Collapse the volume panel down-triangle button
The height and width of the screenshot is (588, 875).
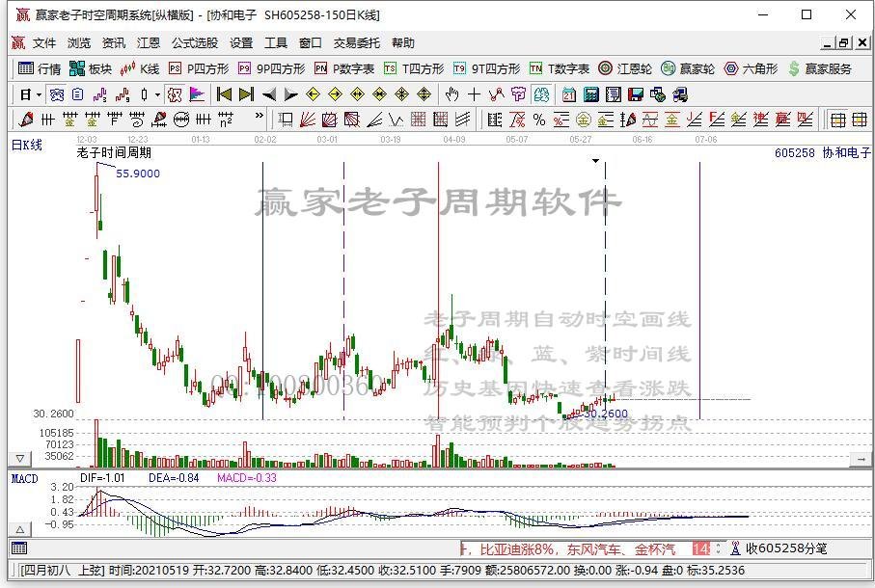19,459
